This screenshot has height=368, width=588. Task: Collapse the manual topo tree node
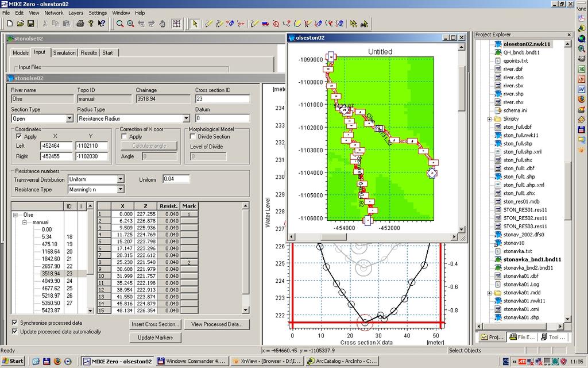pyautogui.click(x=25, y=223)
